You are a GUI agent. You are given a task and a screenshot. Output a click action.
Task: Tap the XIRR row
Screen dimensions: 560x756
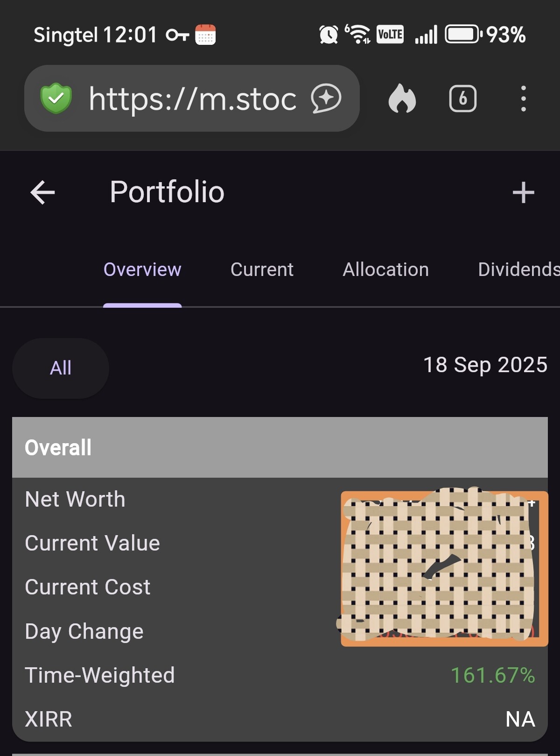(280, 719)
